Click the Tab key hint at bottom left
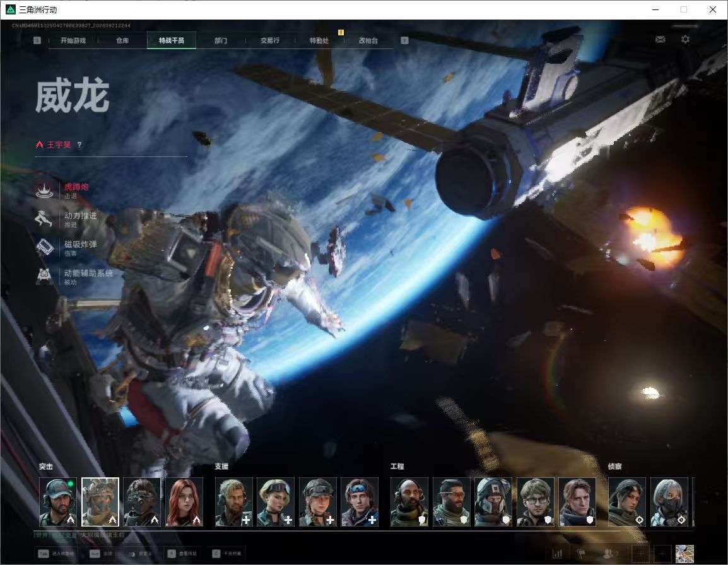 [x=43, y=554]
